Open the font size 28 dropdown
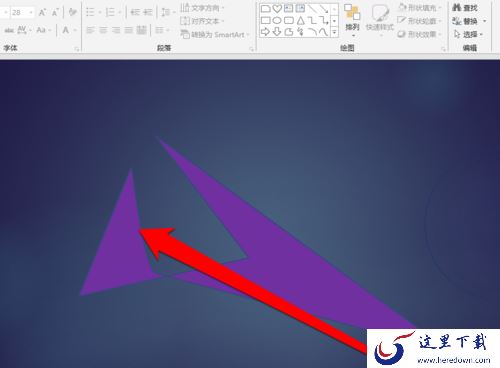Screen dimensions: 500x368 [x=31, y=13]
